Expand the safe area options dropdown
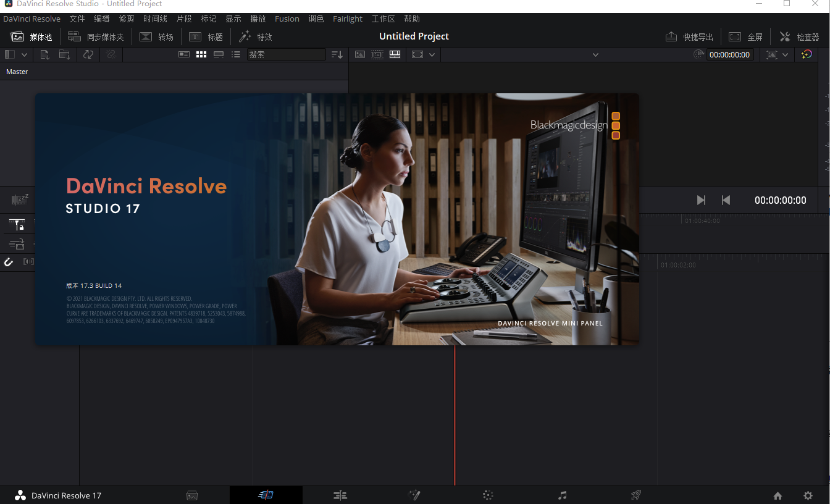 432,54
